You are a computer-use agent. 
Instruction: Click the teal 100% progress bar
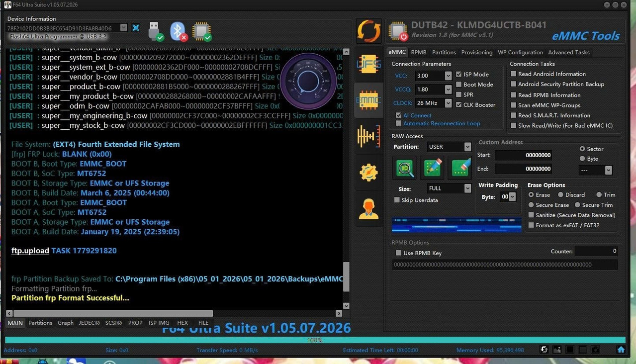pos(315,340)
